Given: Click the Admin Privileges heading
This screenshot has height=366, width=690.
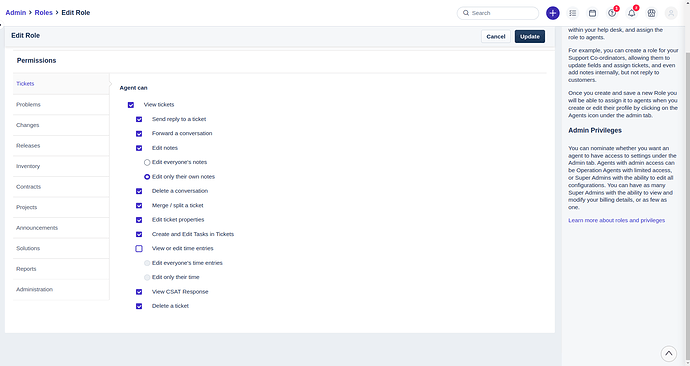Looking at the screenshot, I should (x=595, y=131).
